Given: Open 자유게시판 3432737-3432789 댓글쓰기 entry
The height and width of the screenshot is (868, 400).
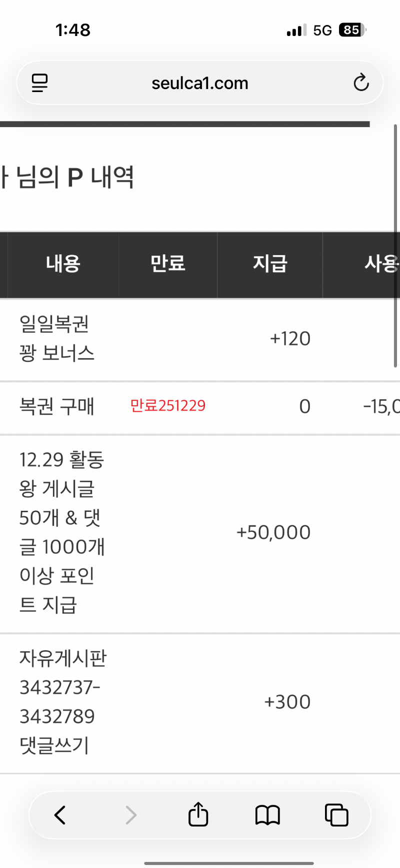Looking at the screenshot, I should (x=62, y=701).
